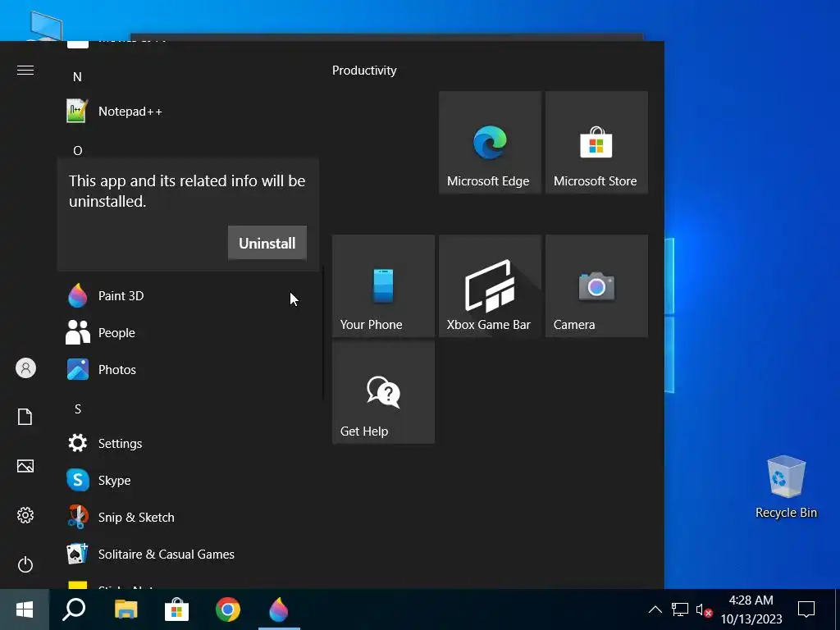Launch Paint 3D icon from app list

tap(78, 295)
